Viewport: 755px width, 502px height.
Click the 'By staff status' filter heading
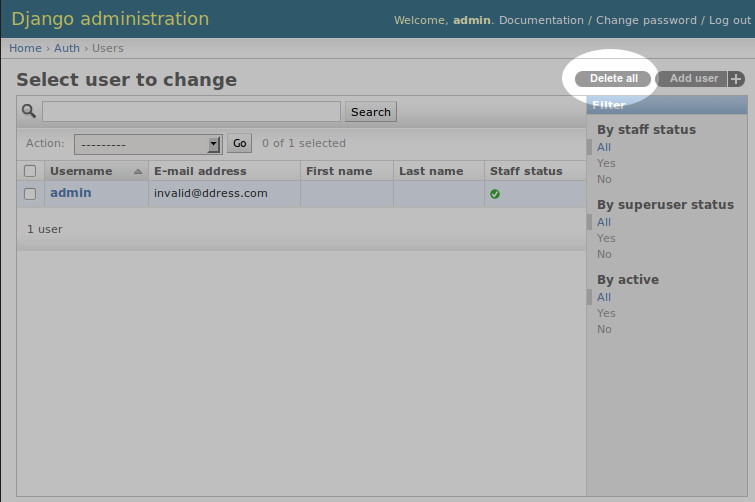pyautogui.click(x=646, y=129)
